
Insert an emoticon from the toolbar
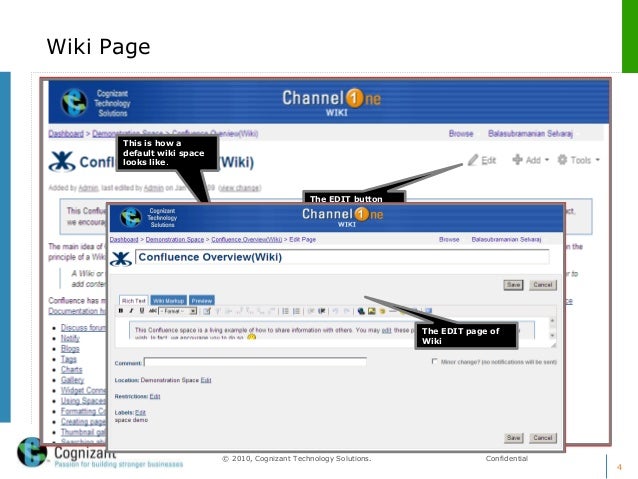(x=382, y=311)
